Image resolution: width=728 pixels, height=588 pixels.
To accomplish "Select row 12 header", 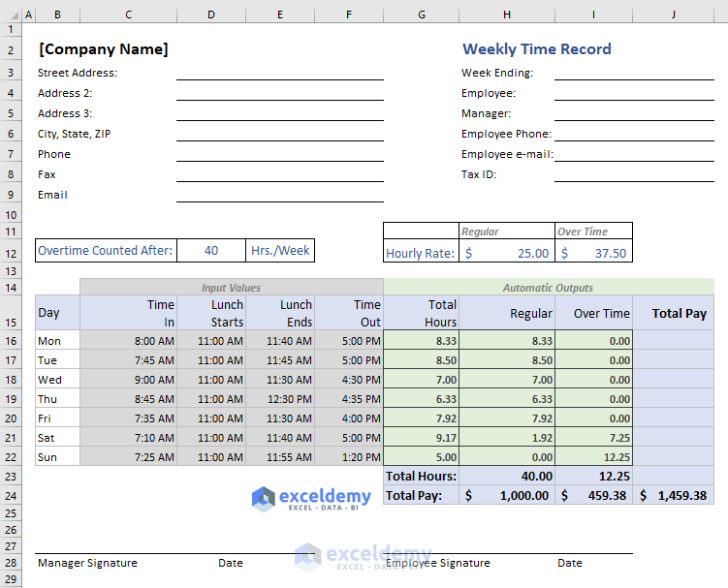I will point(11,254).
